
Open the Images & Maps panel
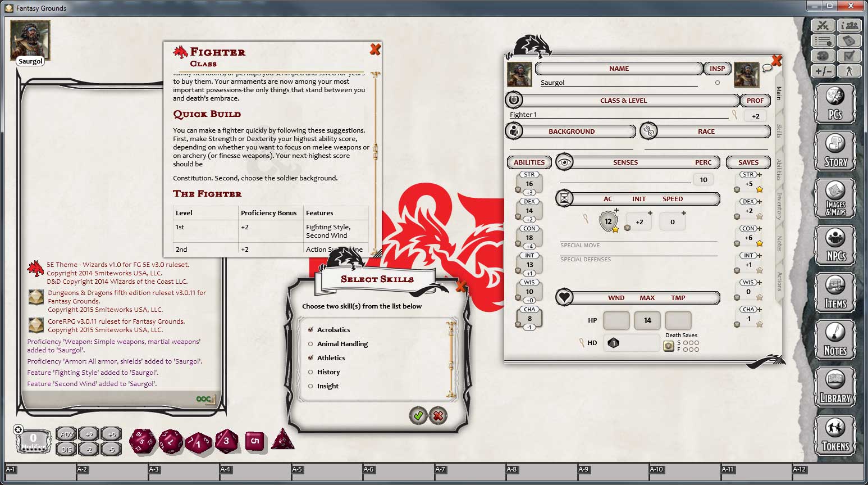[835, 198]
